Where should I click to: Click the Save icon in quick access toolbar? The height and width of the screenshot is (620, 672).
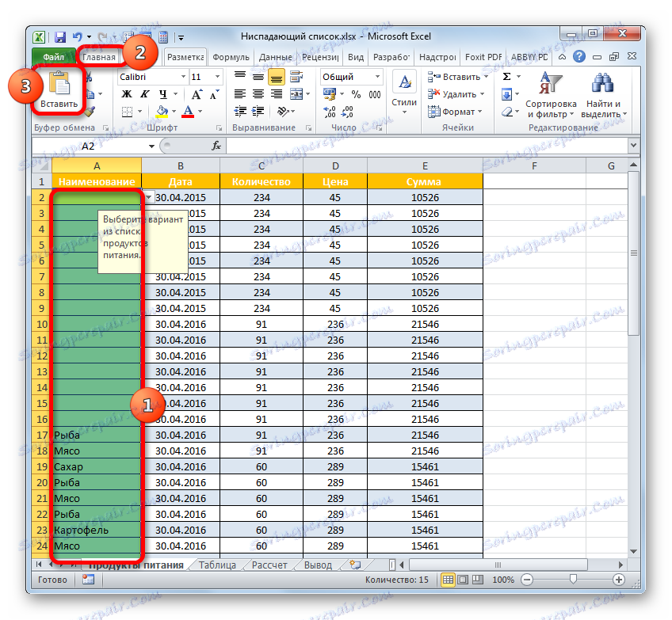click(x=60, y=37)
